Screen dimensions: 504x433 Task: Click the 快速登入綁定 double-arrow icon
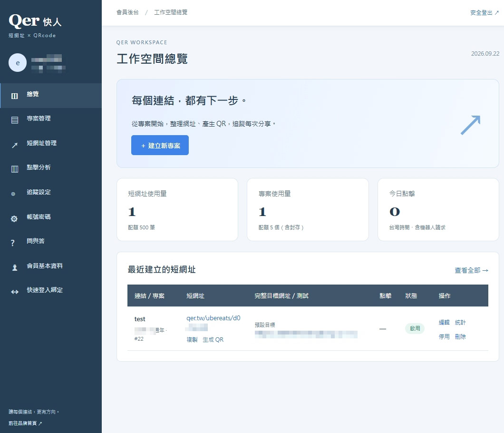(14, 292)
